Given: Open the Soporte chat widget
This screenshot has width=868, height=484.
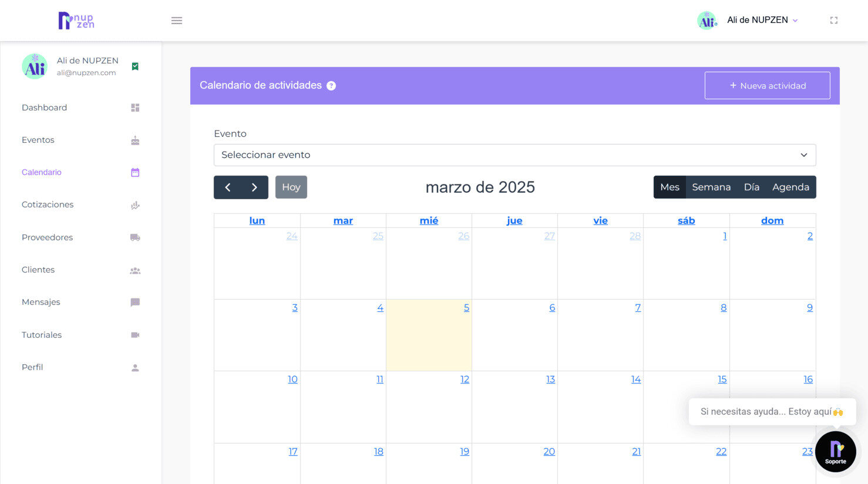Looking at the screenshot, I should point(835,452).
